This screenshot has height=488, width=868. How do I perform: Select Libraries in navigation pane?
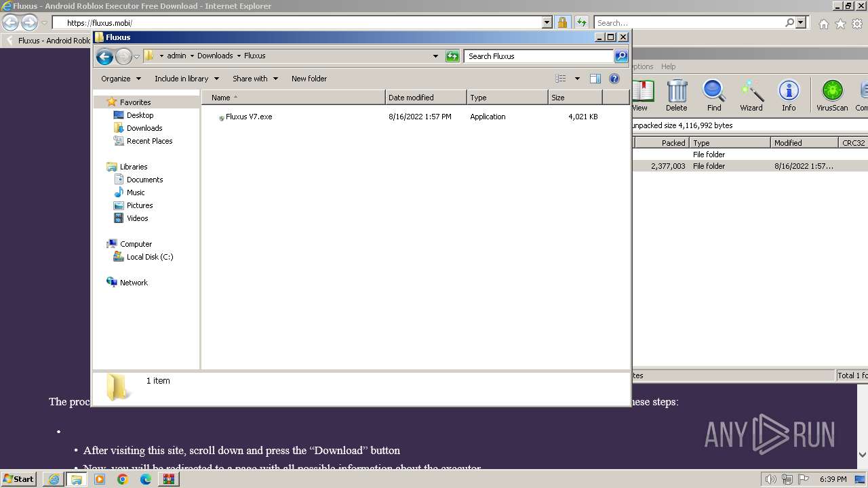tap(134, 167)
